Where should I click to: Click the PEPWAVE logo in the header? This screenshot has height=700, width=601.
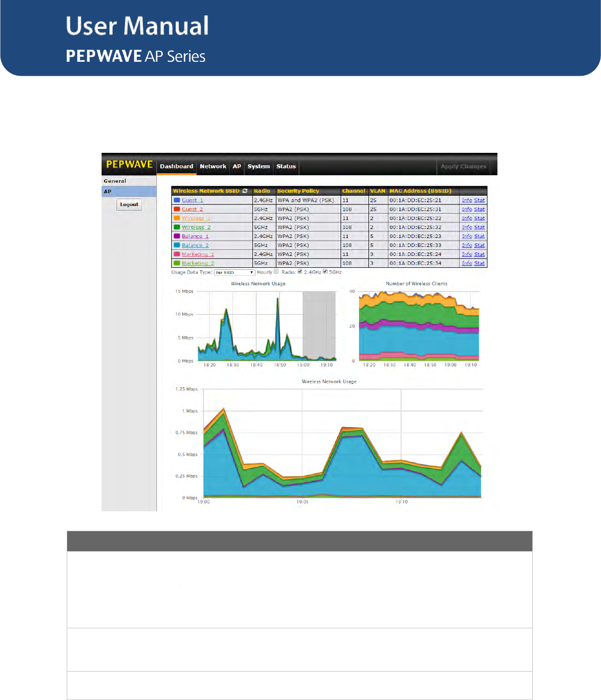point(129,164)
